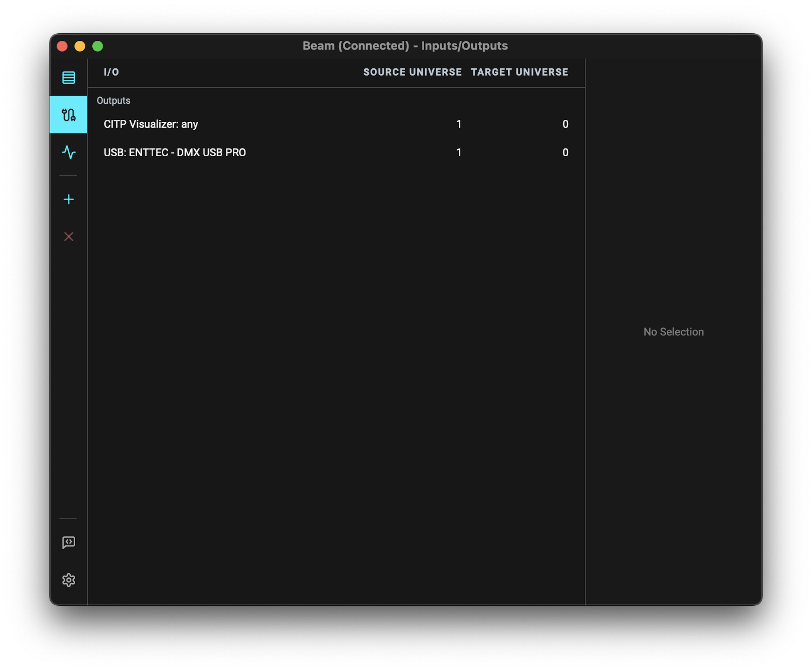Image resolution: width=812 pixels, height=671 pixels.
Task: Click the TARGET UNIVERSE column header
Action: (x=519, y=72)
